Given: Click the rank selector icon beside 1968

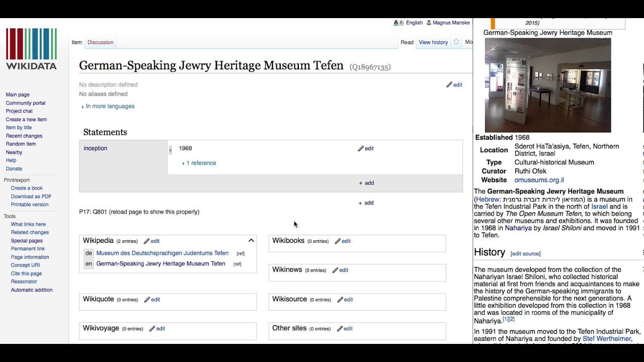Looking at the screenshot, I should click(171, 150).
